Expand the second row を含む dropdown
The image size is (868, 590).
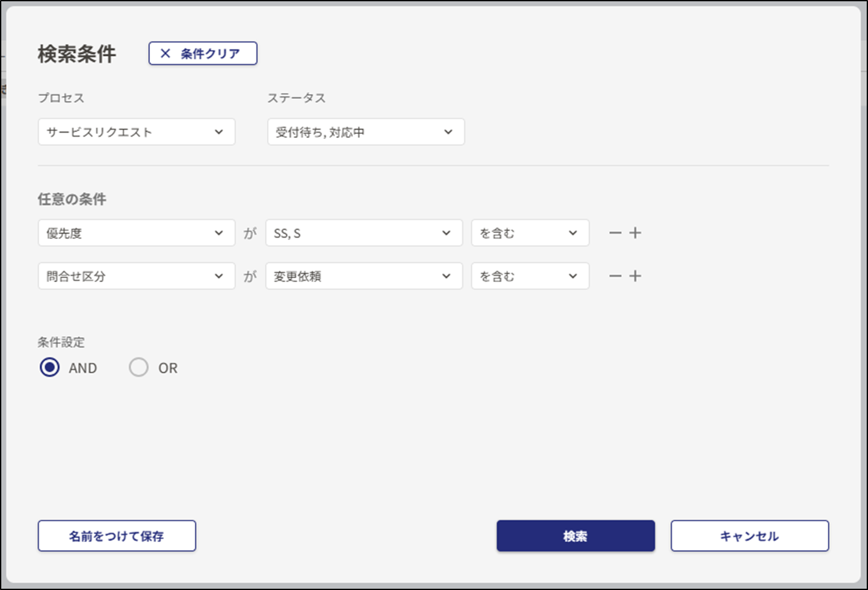(530, 276)
